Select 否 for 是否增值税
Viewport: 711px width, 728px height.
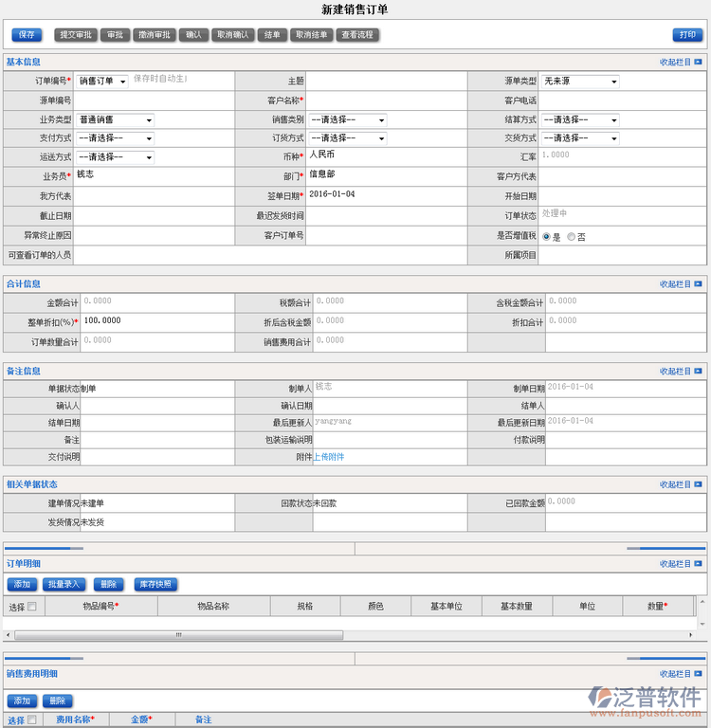(572, 237)
